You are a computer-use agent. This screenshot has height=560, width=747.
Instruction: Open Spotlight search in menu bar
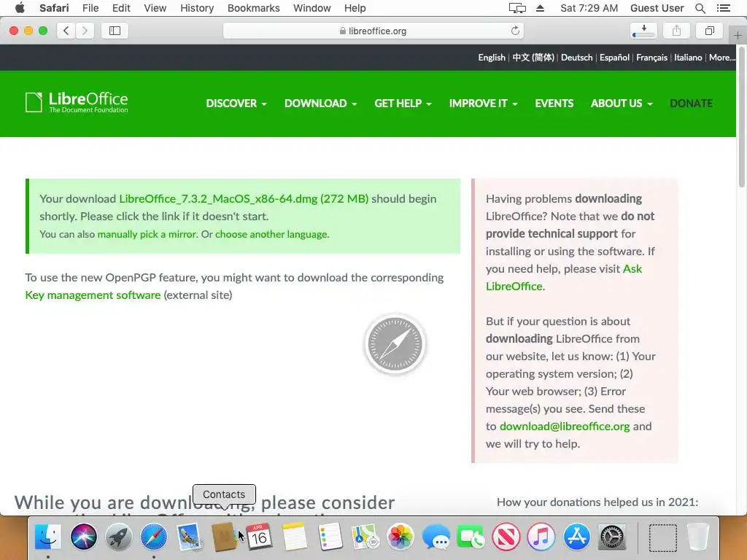(x=700, y=8)
